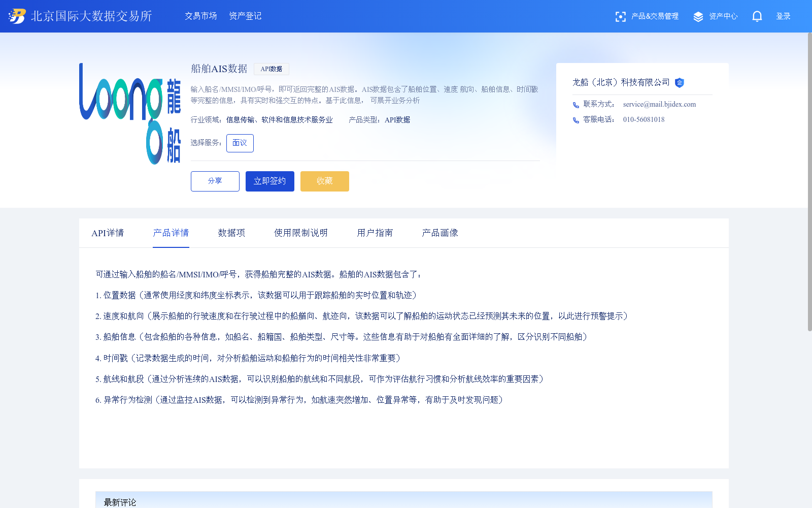Viewport: 812px width, 508px height.
Task: Select the 产品详情 tab
Action: pos(171,233)
